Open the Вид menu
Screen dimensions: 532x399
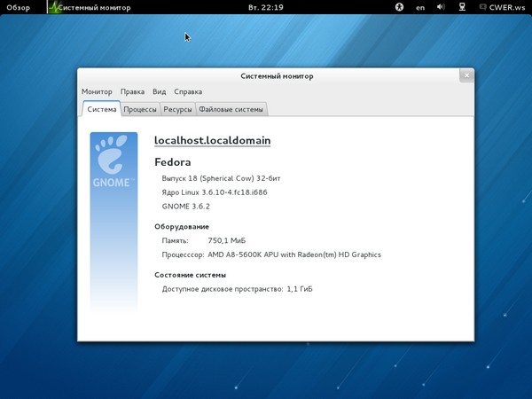coord(160,91)
